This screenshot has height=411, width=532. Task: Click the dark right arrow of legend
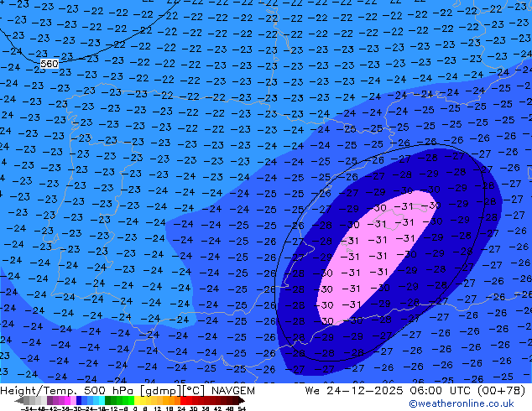tap(242, 400)
